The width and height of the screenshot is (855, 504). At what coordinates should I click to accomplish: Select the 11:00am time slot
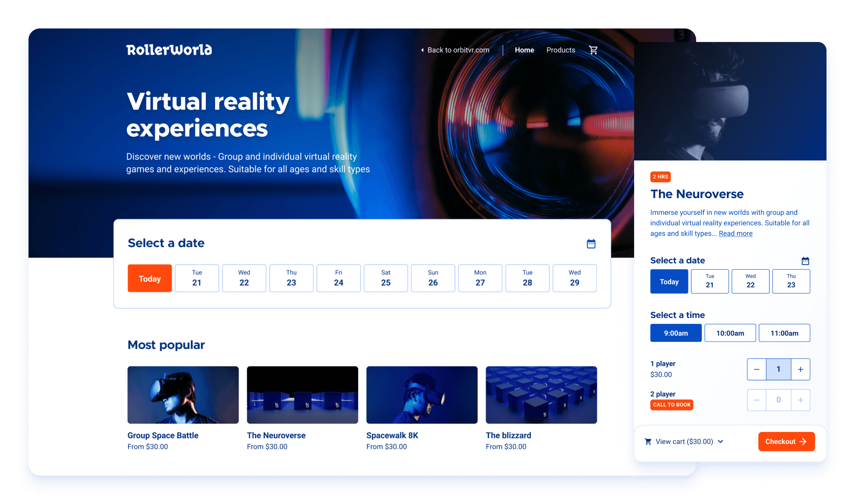pyautogui.click(x=784, y=333)
